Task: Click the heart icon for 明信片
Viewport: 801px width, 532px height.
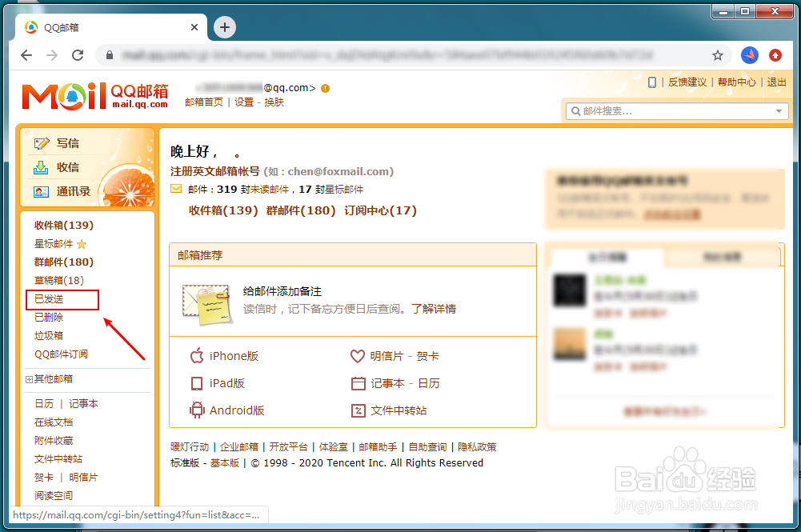Action: [358, 356]
